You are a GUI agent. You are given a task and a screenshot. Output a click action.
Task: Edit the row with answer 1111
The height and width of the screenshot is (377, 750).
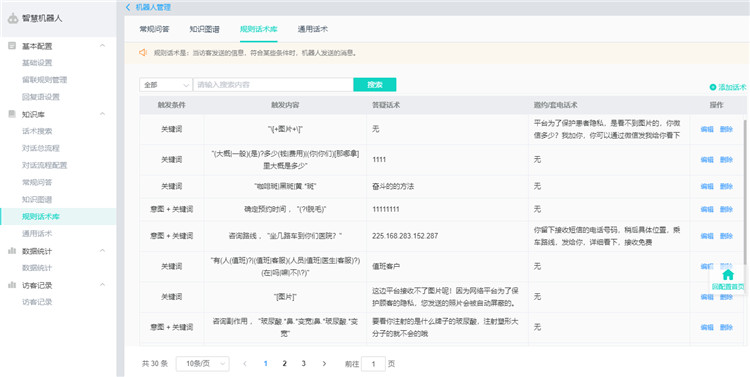click(707, 160)
